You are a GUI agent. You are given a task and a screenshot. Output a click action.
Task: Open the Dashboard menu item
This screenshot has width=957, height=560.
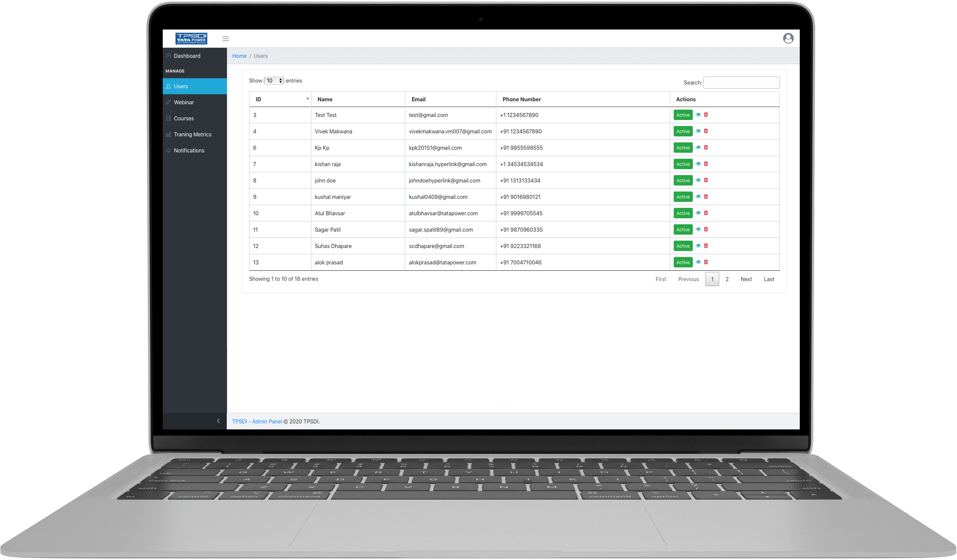point(186,55)
